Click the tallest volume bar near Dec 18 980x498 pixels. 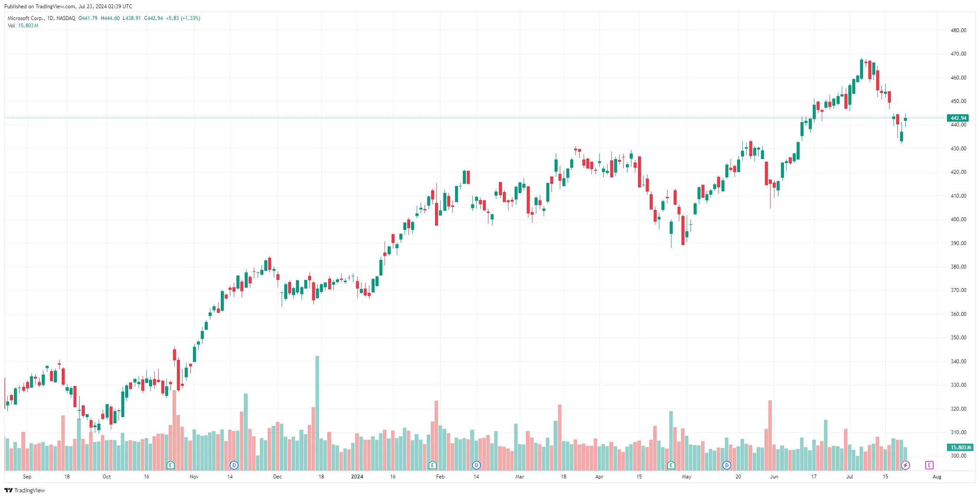pos(317,413)
